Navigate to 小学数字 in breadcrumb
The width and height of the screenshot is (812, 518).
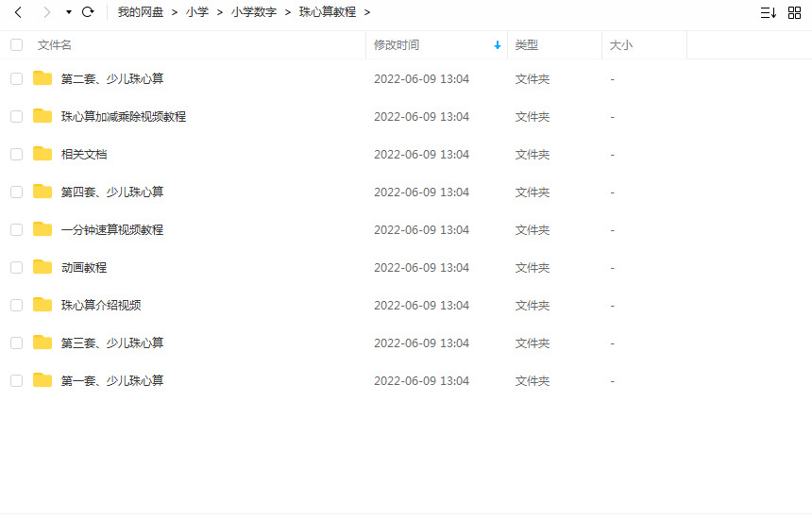pos(254,12)
